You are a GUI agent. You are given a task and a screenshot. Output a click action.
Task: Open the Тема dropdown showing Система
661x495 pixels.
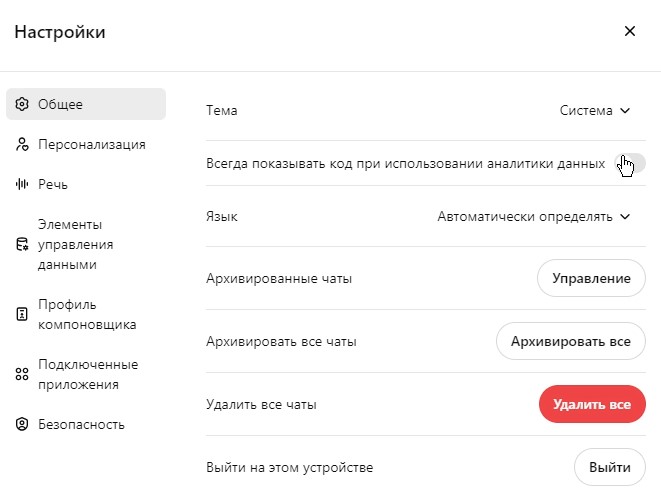[x=595, y=111]
